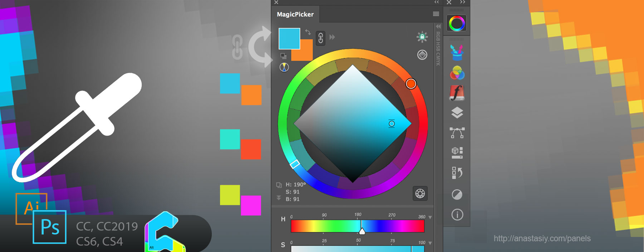
Task: Click the picker circle inside the diamond
Action: [391, 124]
